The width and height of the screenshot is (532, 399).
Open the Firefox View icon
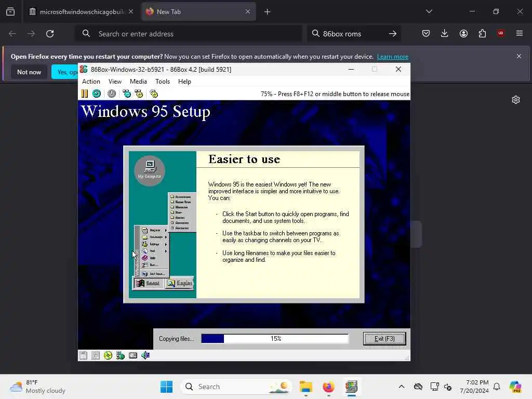(x=10, y=12)
